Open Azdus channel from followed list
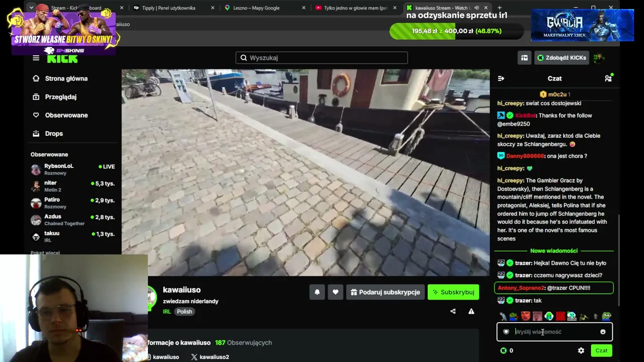The height and width of the screenshot is (362, 644). coord(73,220)
